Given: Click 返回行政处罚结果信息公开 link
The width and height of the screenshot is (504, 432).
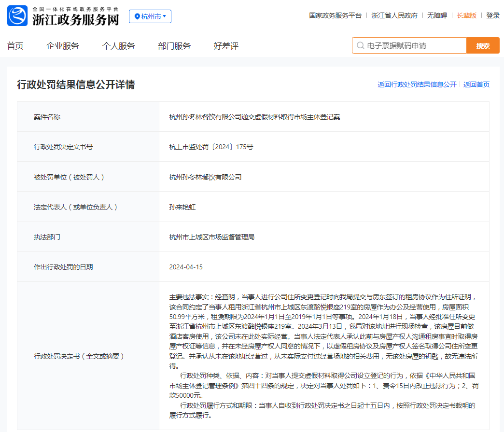Looking at the screenshot, I should point(417,84).
